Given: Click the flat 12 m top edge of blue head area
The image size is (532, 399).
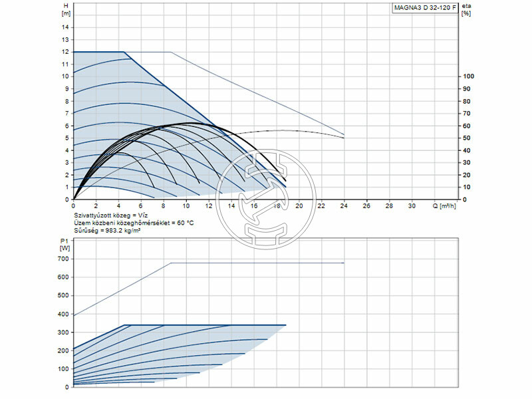Looking at the screenshot, I should (x=98, y=52).
